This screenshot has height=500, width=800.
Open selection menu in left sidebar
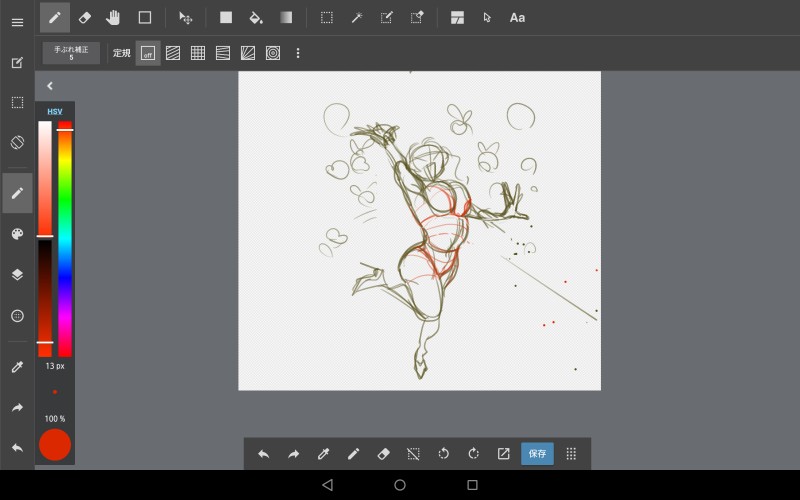pyautogui.click(x=17, y=103)
